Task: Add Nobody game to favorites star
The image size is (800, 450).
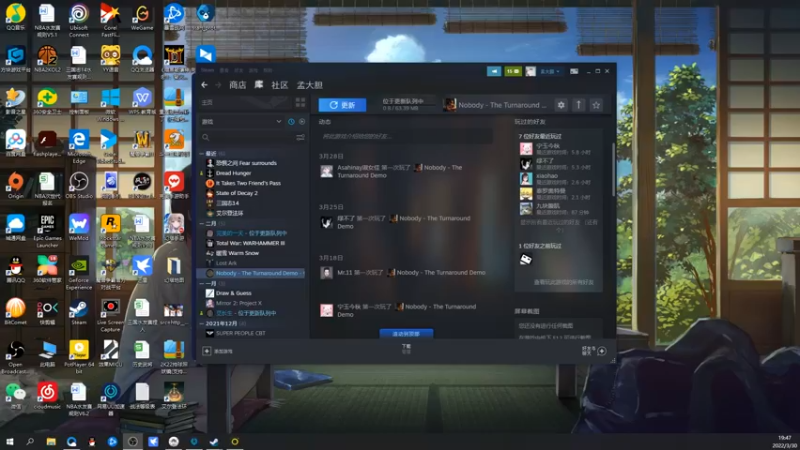Action: pos(596,105)
